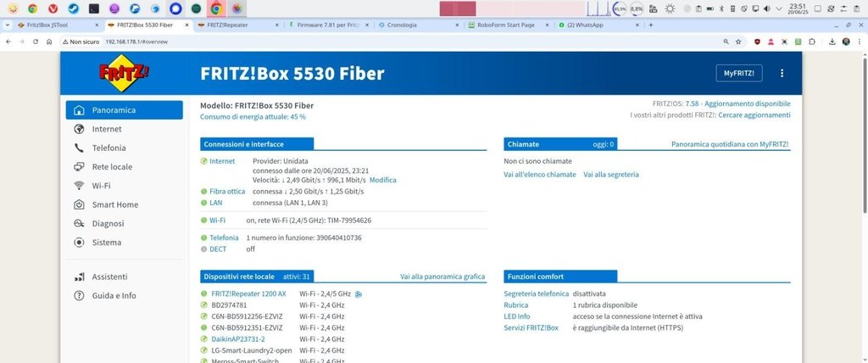
Task: Click the Wi-Fi link in Connessioni section
Action: pos(217,220)
